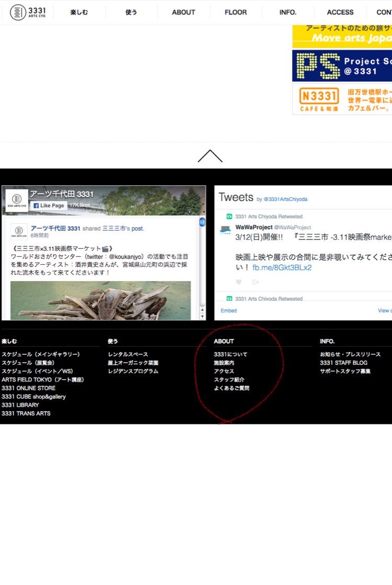This screenshot has width=392, height=585.
Task: Open the N3331 Cafe & 和酒 banner
Action: 342,99
